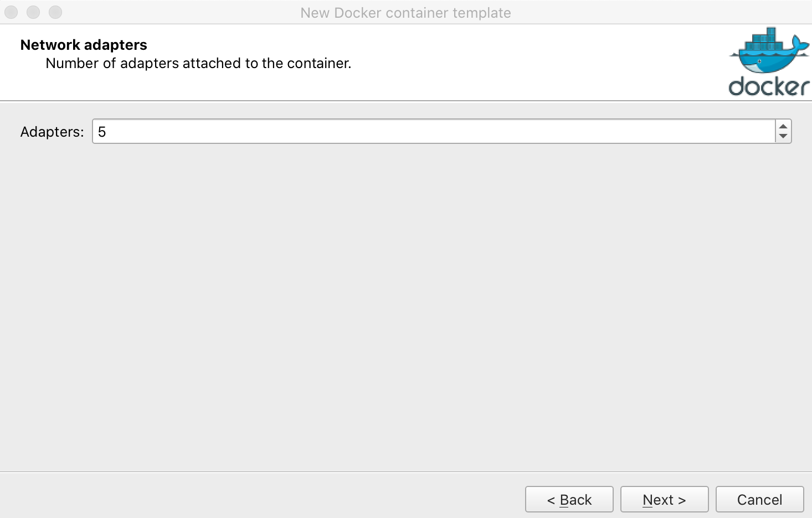Image resolution: width=812 pixels, height=518 pixels.
Task: Click the third window control circle
Action: tap(55, 12)
